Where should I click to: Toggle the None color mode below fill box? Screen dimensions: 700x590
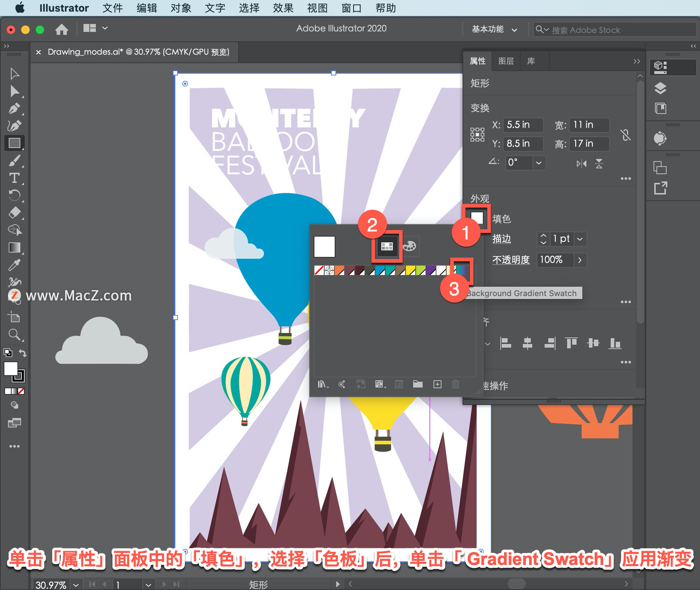[x=22, y=391]
